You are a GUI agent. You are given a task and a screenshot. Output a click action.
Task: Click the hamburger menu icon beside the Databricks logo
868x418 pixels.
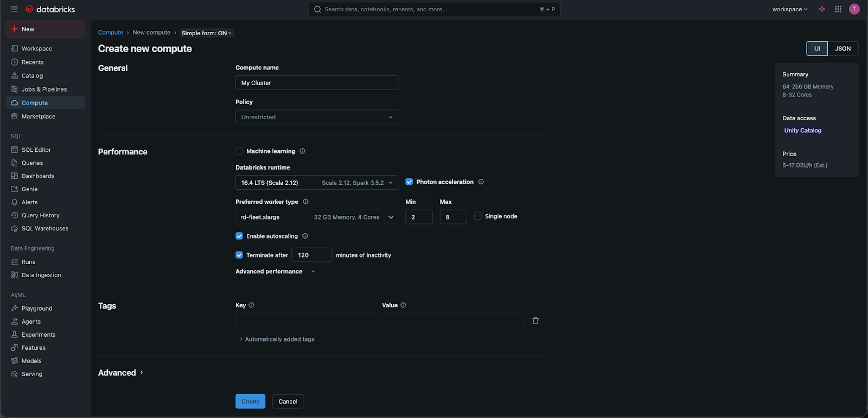coord(15,9)
